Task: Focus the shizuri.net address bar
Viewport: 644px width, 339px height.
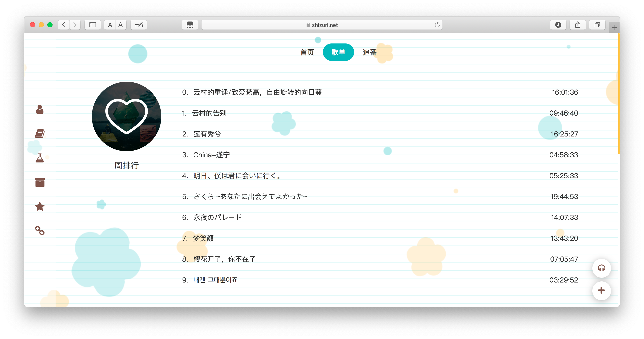Action: pyautogui.click(x=322, y=25)
